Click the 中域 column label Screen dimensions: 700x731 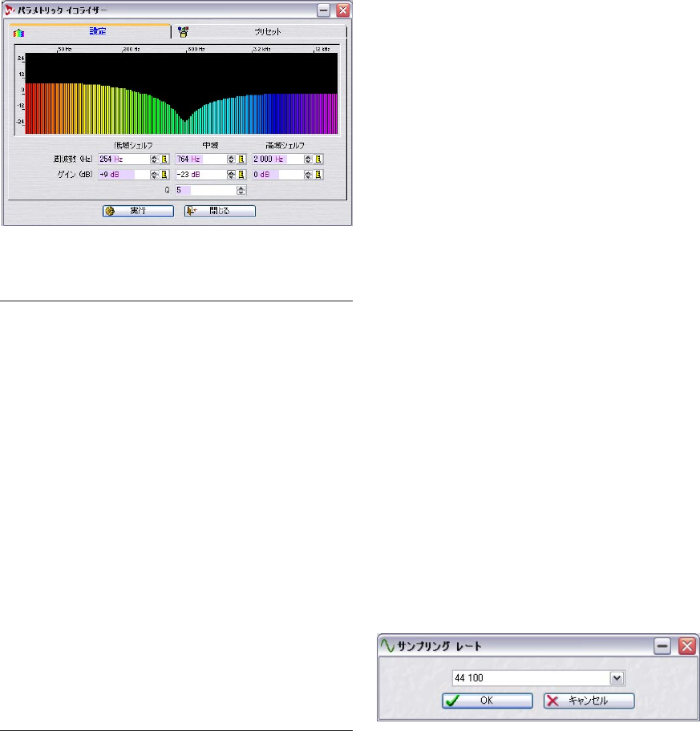[210, 145]
